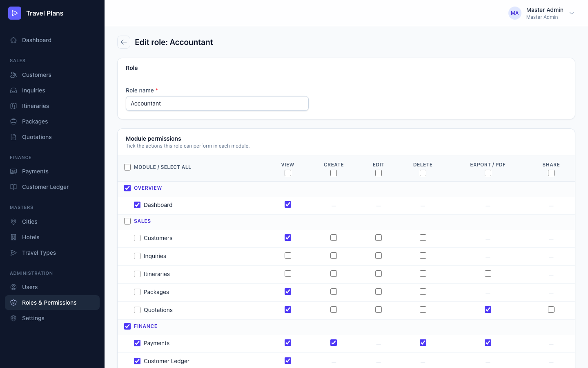This screenshot has width=588, height=368.
Task: Enable Export / PDF for Itineraries
Action: (488, 274)
